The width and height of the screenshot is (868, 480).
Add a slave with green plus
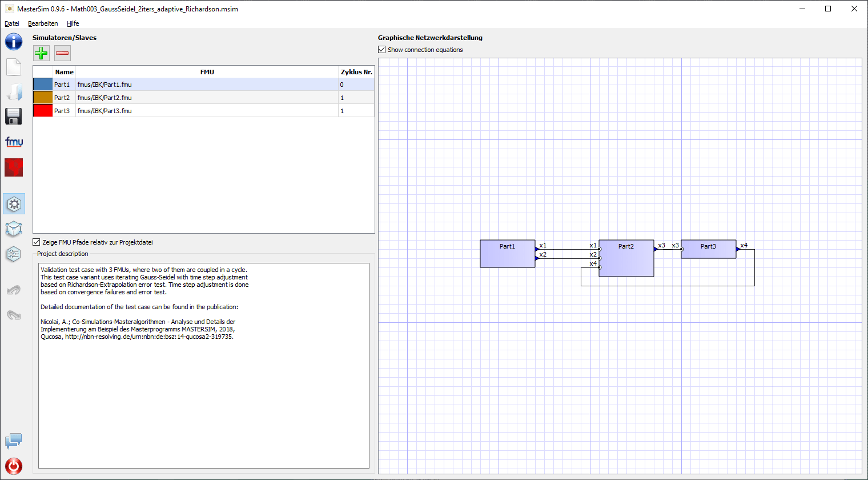41,53
